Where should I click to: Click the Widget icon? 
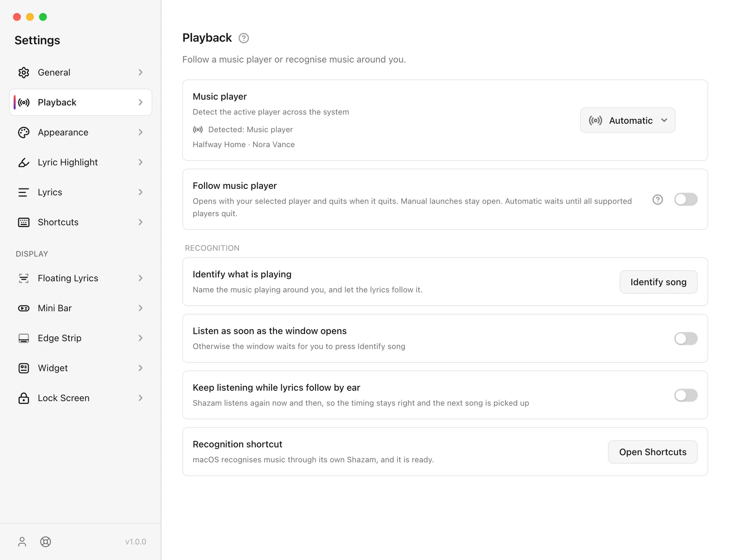24,368
